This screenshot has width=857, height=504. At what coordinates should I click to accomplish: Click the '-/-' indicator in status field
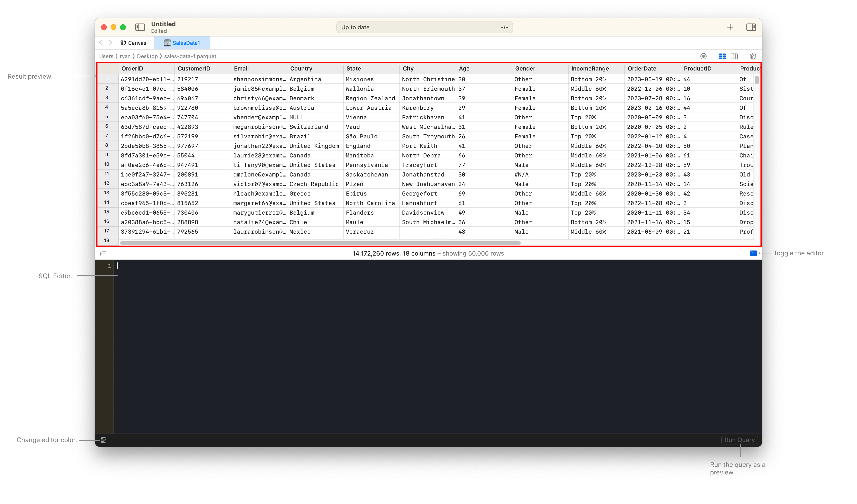504,28
